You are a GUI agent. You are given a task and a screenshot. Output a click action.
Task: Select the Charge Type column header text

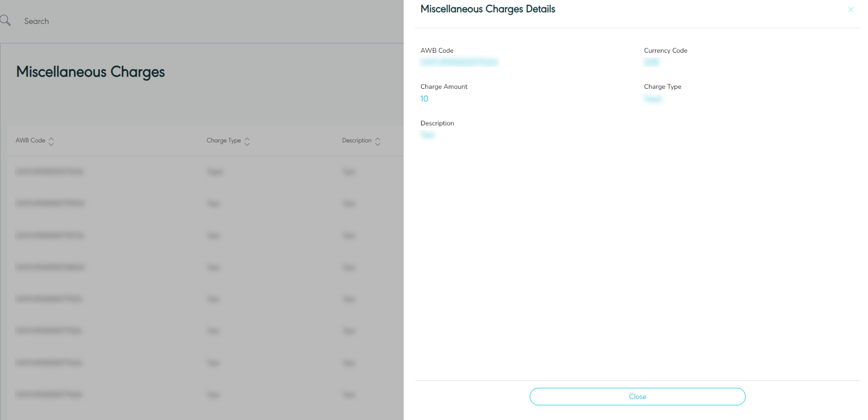223,140
